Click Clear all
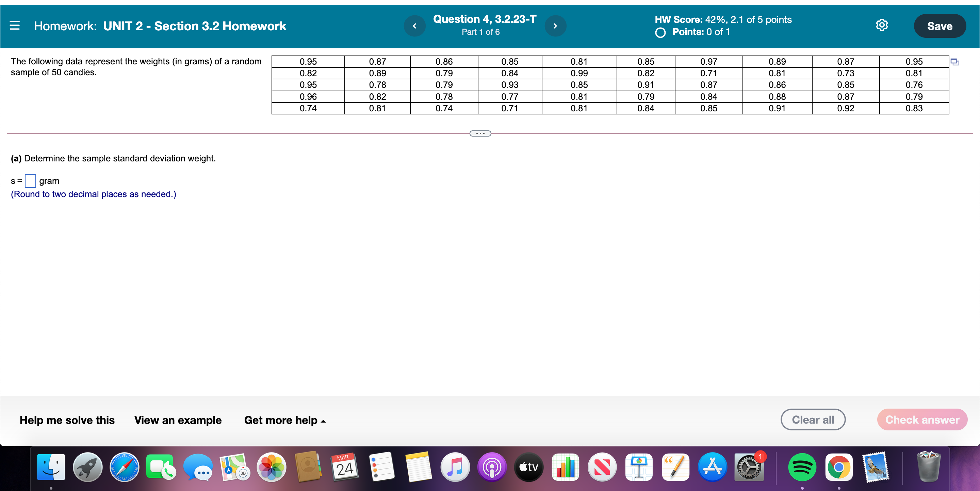 813,420
